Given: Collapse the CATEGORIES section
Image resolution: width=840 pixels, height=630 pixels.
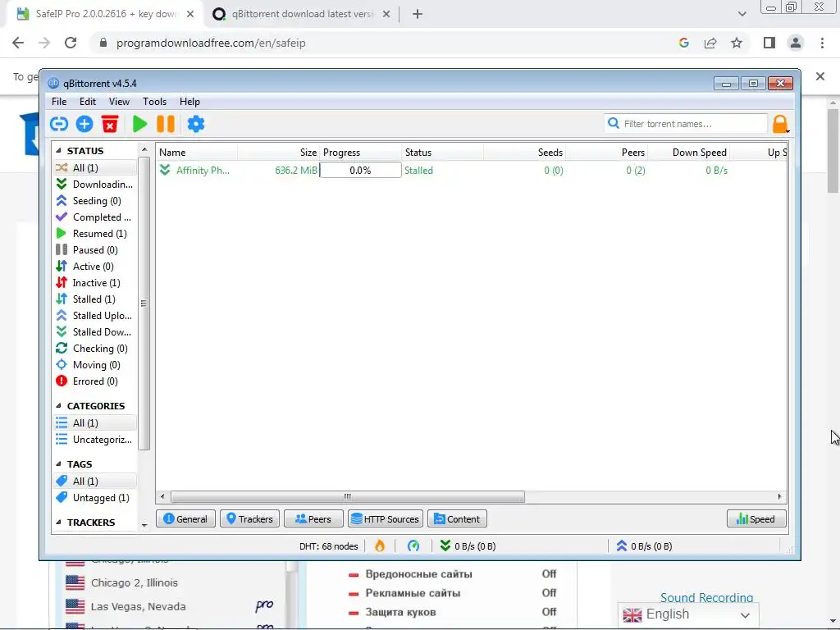Looking at the screenshot, I should coord(58,405).
